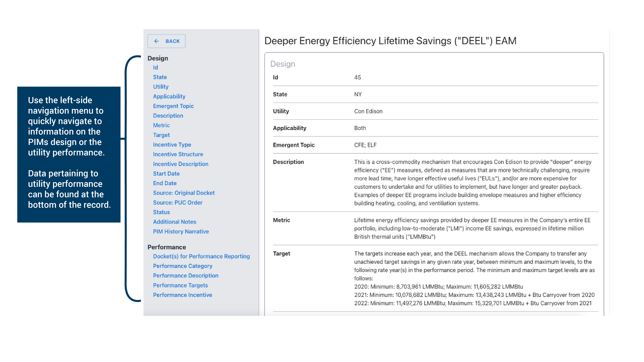Open the Incentive Type link
The image size is (644, 362).
(172, 145)
